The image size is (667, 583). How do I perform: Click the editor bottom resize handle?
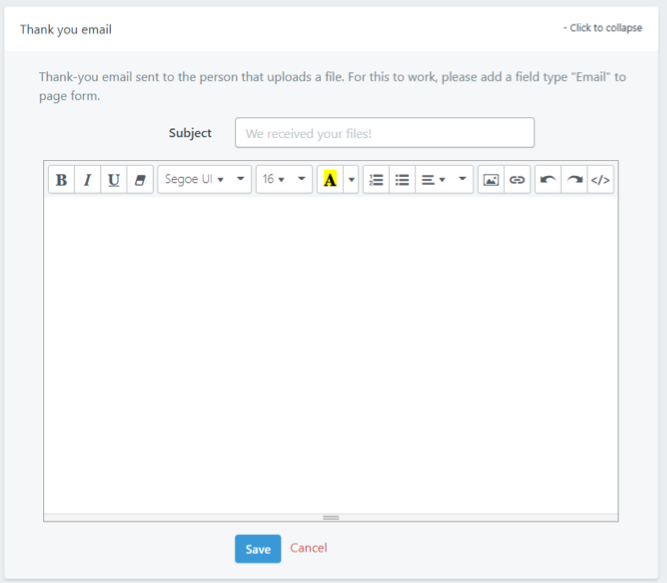[331, 518]
